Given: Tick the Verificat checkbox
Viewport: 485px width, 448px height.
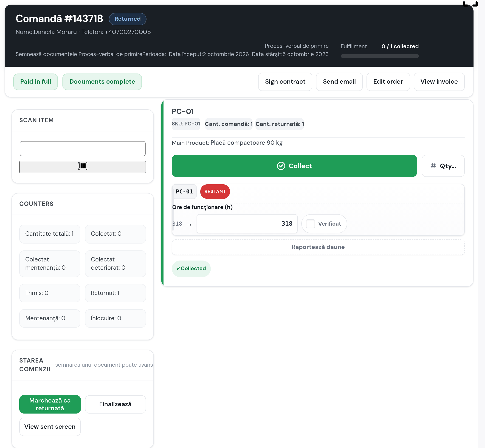Looking at the screenshot, I should point(310,224).
